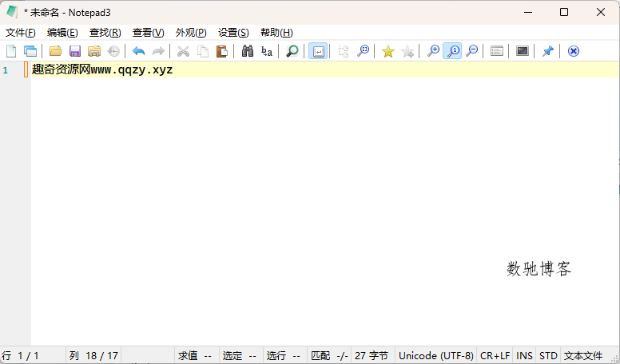Open the syntax scheme selection icon
Image resolution: width=620 pixels, height=364 pixels.
(497, 51)
